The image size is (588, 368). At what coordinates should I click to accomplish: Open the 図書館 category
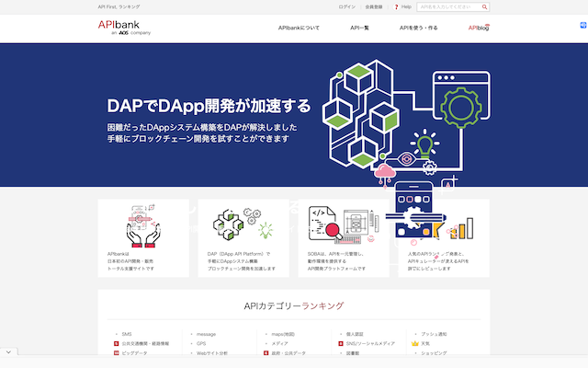click(353, 353)
